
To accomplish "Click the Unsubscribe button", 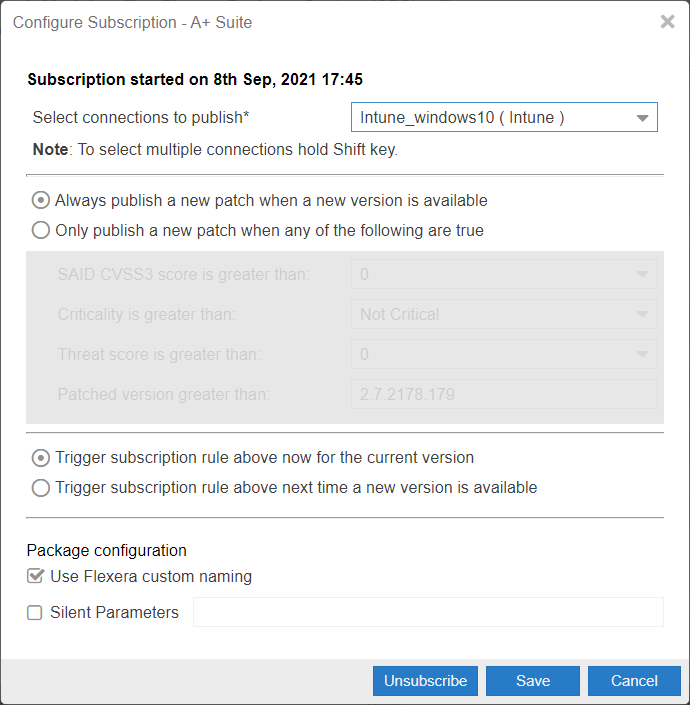I will click(x=425, y=681).
